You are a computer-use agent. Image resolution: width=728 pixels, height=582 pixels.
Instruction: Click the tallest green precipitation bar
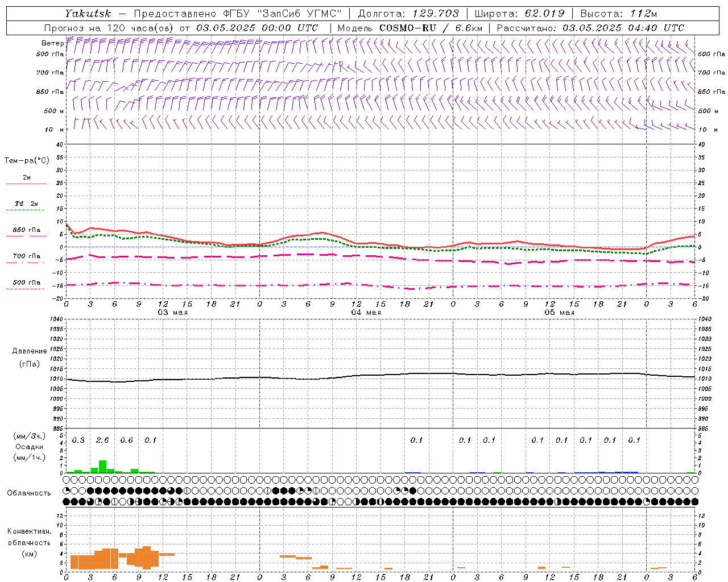click(102, 467)
